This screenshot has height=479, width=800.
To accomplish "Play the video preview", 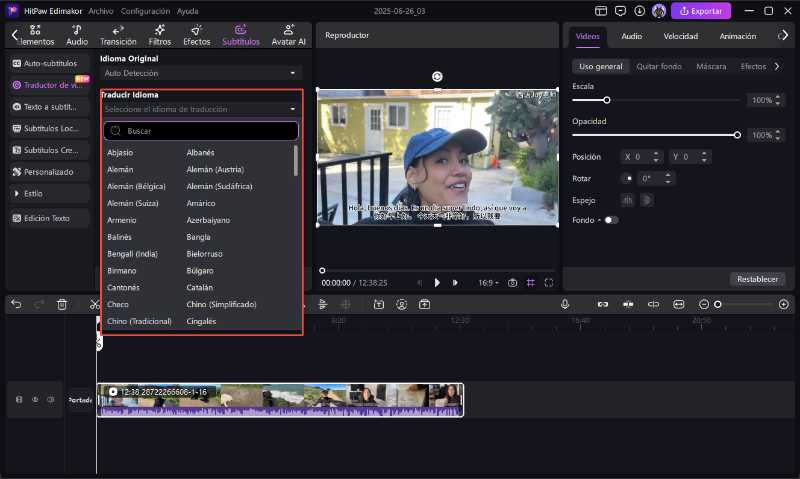I will [437, 283].
